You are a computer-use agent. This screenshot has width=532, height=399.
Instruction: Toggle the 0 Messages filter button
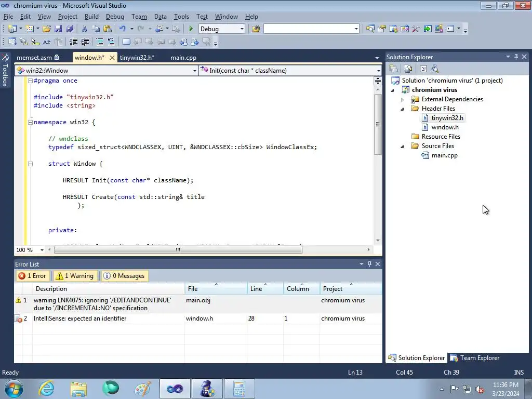(x=124, y=276)
